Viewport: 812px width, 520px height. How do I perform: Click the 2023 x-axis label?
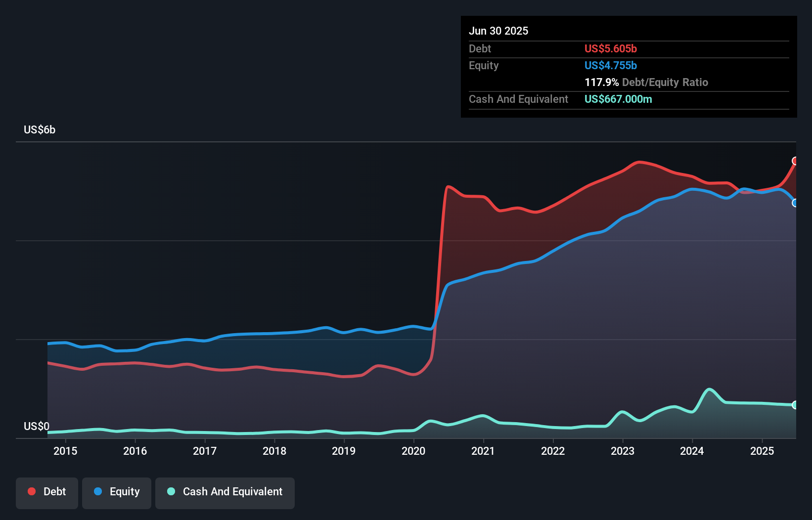point(623,451)
